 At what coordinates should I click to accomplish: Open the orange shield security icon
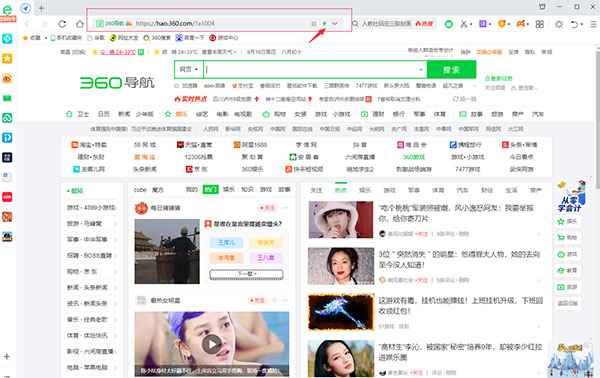click(502, 24)
